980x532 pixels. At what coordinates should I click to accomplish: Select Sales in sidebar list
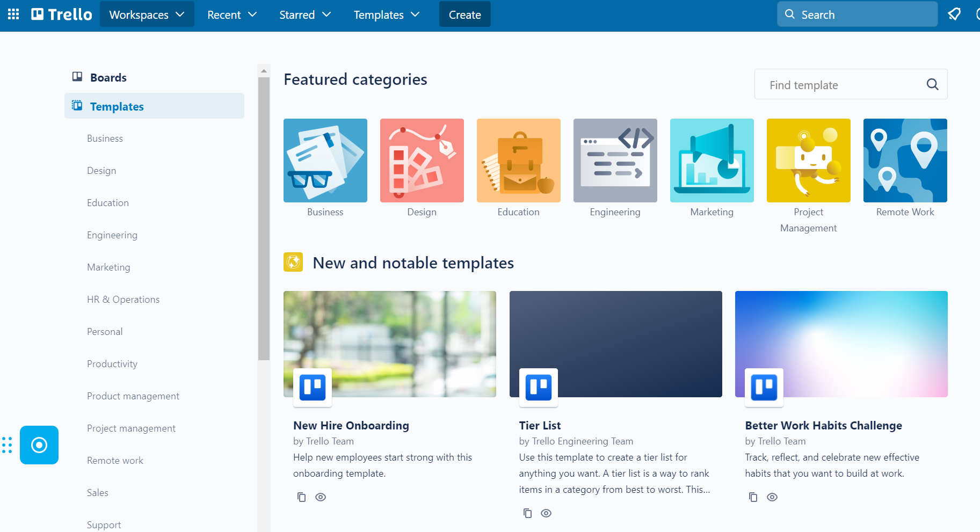[x=98, y=492]
